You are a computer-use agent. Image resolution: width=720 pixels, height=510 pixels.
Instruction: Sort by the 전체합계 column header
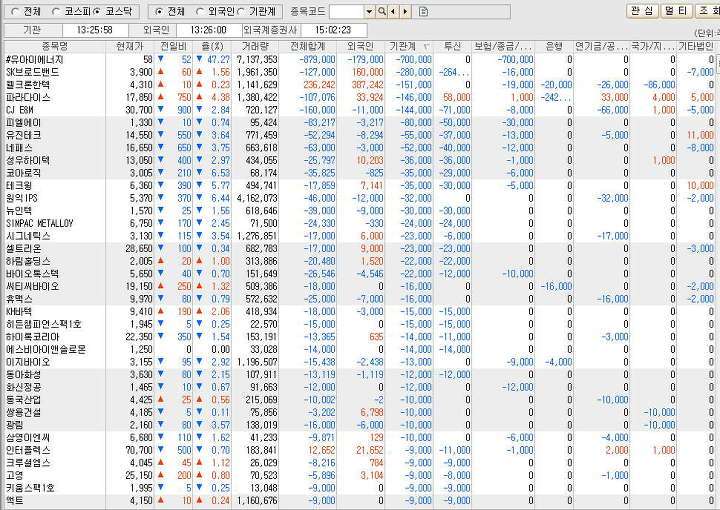[308, 46]
